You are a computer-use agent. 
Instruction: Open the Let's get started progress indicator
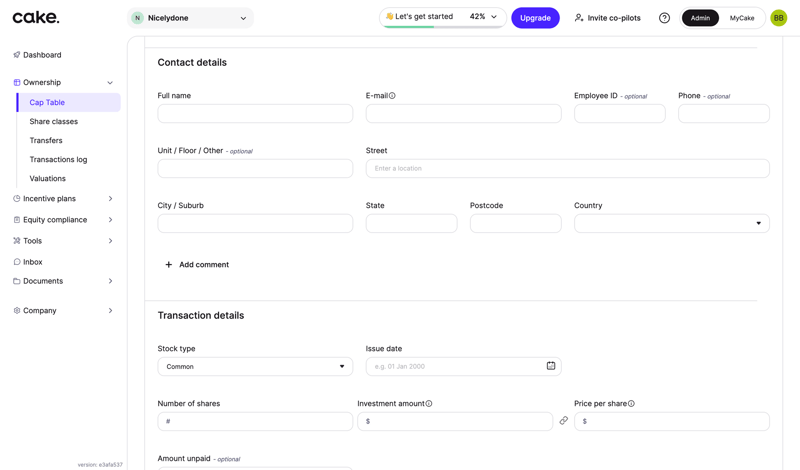[x=442, y=17]
